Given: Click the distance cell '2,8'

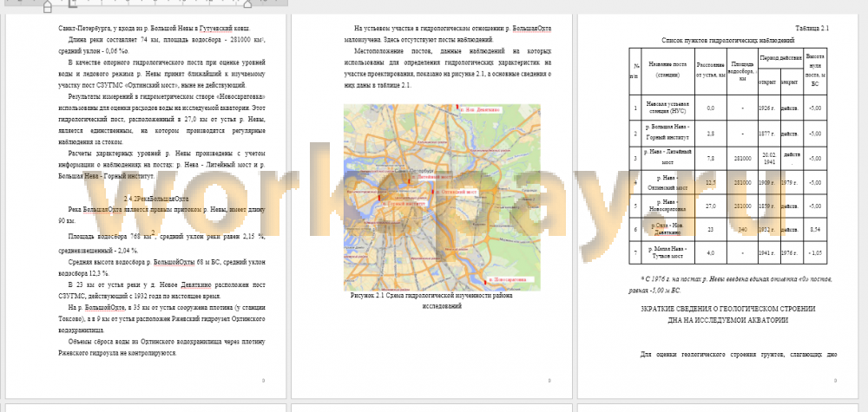Looking at the screenshot, I should pos(711,134).
